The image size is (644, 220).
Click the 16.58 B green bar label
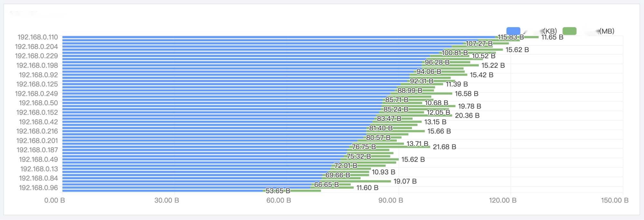467,94
